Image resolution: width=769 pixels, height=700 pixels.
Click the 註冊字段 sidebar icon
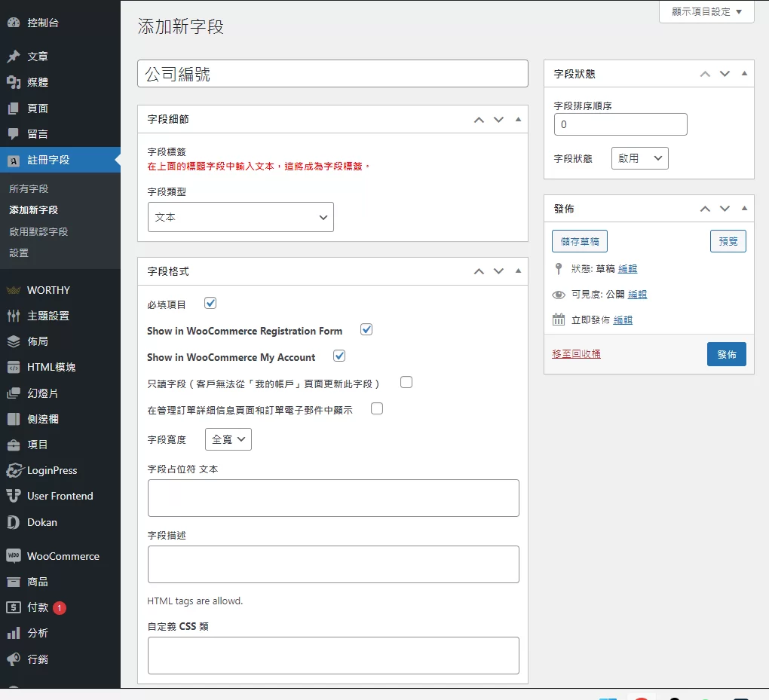point(14,160)
